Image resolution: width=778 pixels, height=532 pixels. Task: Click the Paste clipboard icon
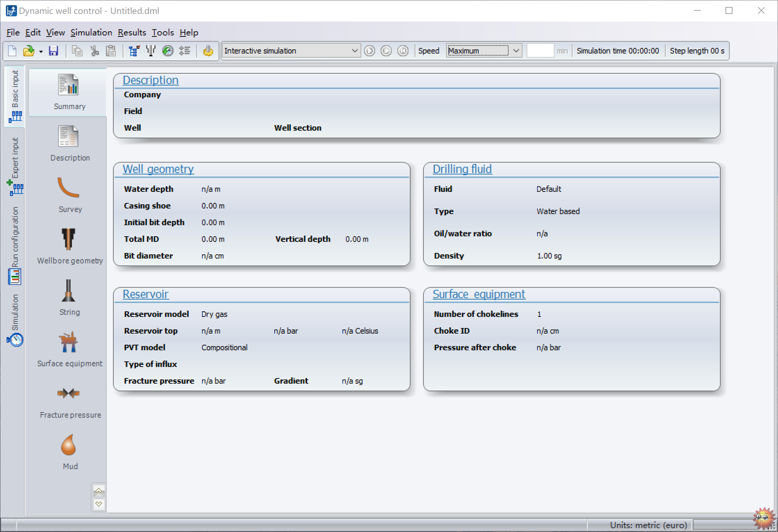pyautogui.click(x=111, y=51)
